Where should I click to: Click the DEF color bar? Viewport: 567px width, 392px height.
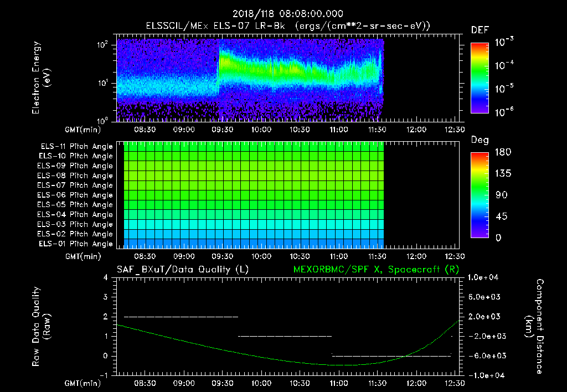pos(480,78)
